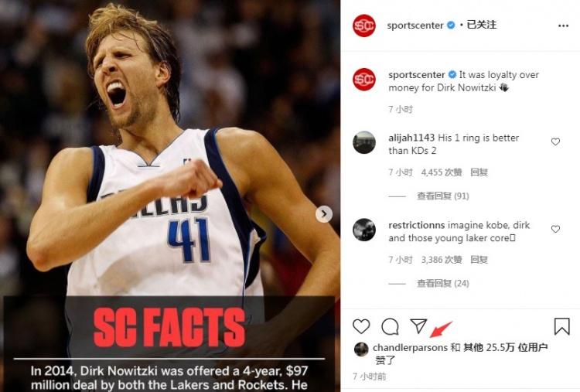Screen dimensions: 580x392
Task: Share post via paper plane icon
Action: pos(418,326)
